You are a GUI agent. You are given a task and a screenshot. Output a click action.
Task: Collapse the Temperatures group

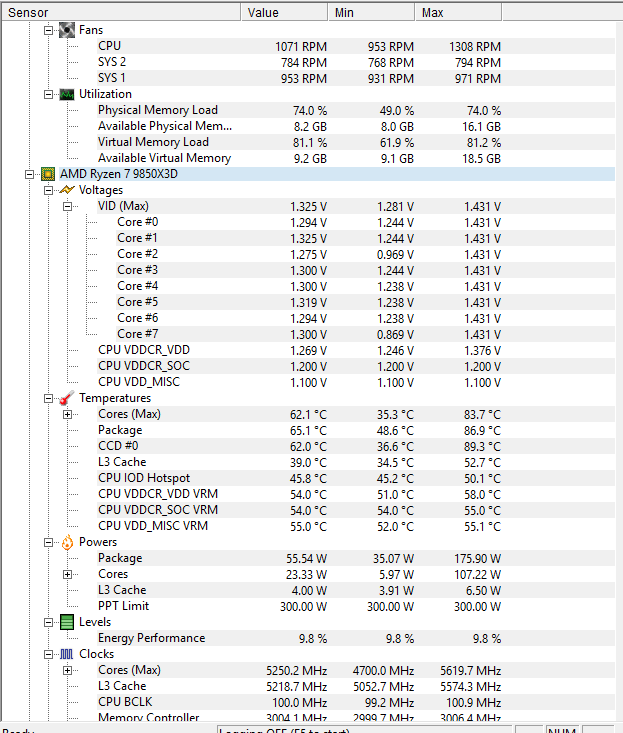[x=48, y=398]
